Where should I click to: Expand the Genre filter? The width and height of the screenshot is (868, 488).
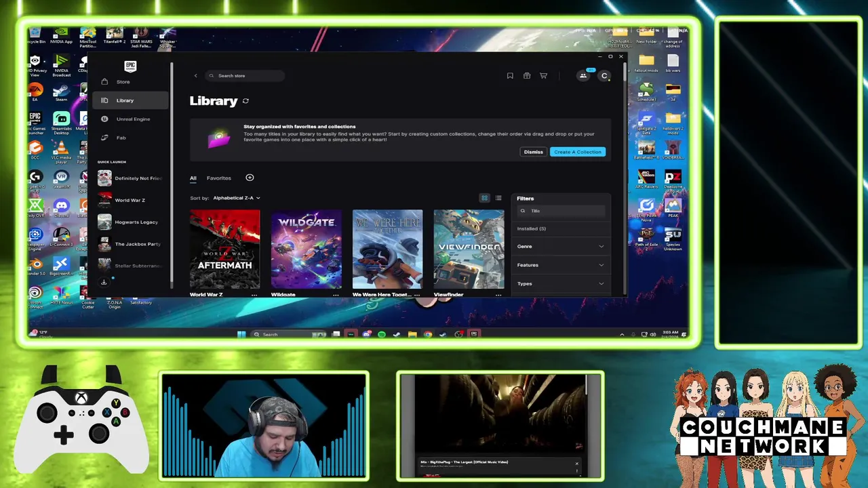tap(561, 246)
